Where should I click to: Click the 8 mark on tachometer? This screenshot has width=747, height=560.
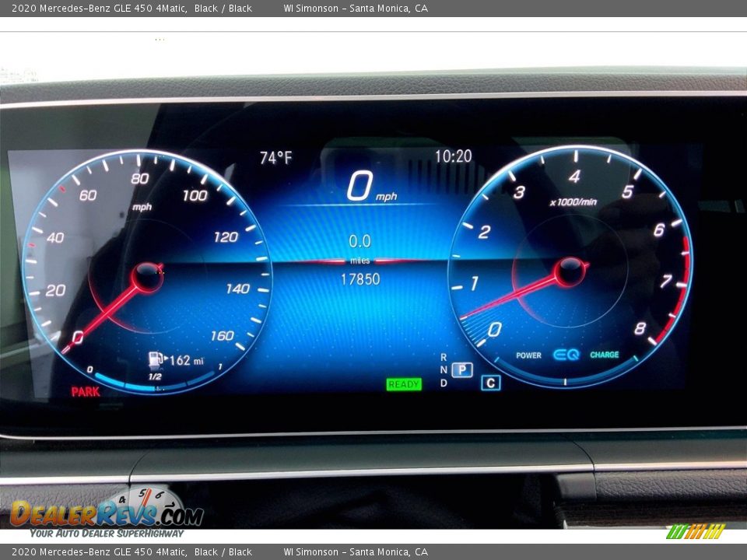pyautogui.click(x=640, y=328)
